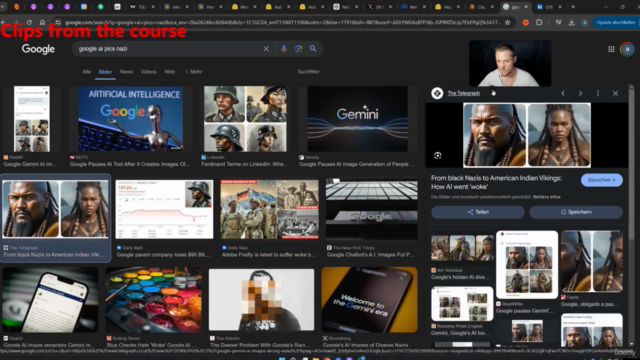Open the large preview image
Viewport: 640px width, 360px height.
pos(527,135)
